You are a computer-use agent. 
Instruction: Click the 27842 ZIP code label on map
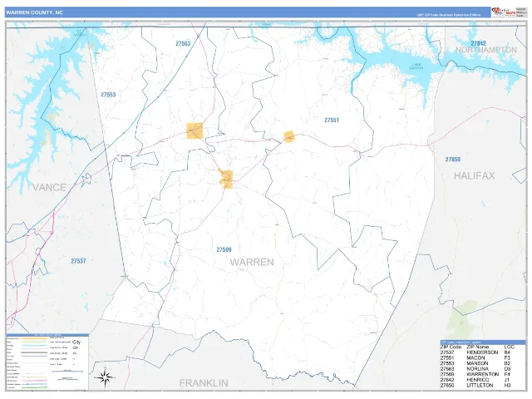(478, 43)
